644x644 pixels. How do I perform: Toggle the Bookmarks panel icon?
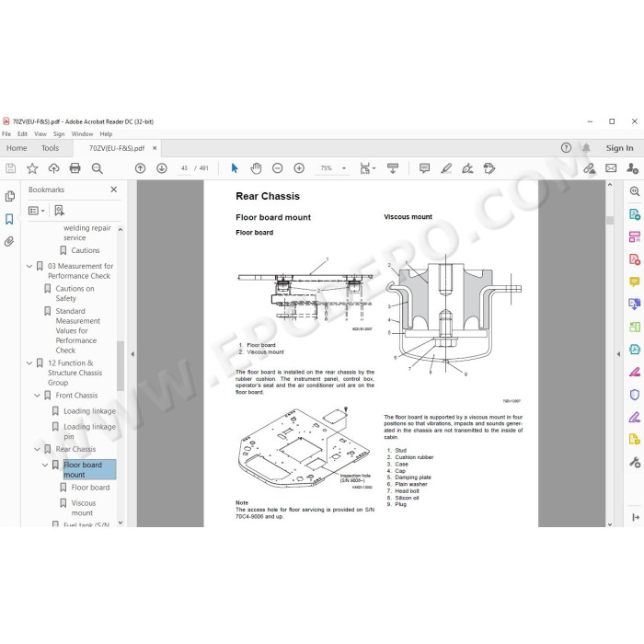9,219
